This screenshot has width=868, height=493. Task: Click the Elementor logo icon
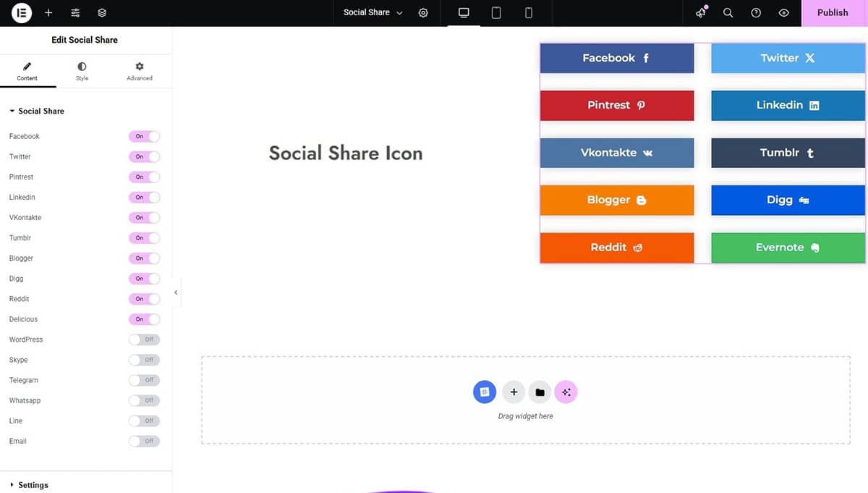click(x=22, y=12)
